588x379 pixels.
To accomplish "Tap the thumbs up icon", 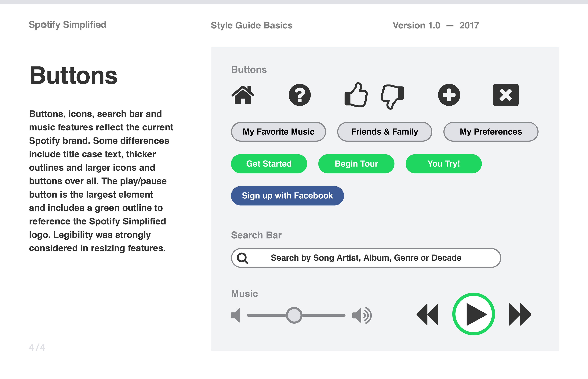I will [356, 95].
